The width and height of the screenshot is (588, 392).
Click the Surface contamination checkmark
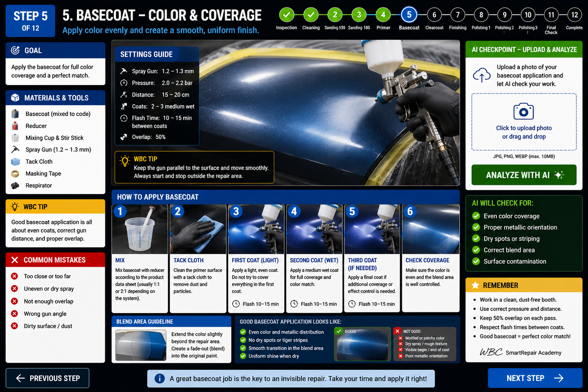[476, 261]
